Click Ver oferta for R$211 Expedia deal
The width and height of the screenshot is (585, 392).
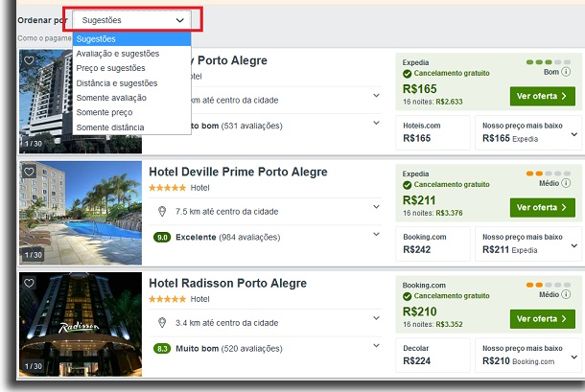(543, 207)
